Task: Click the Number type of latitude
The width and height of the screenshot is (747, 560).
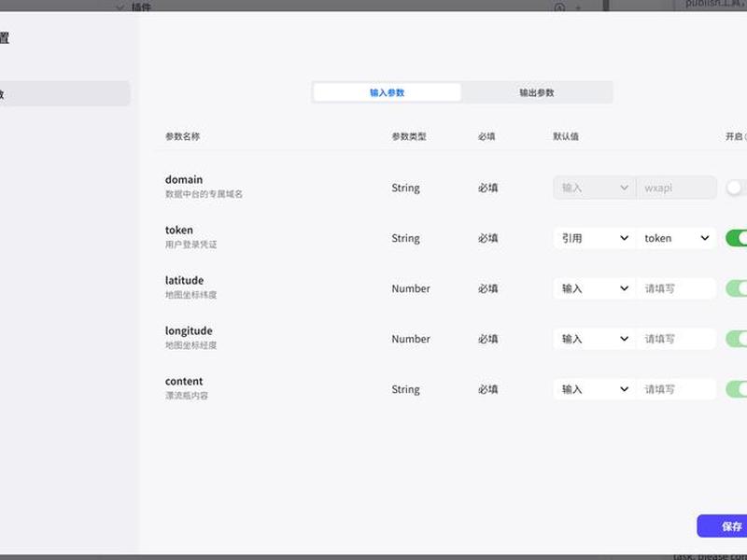Action: [411, 288]
